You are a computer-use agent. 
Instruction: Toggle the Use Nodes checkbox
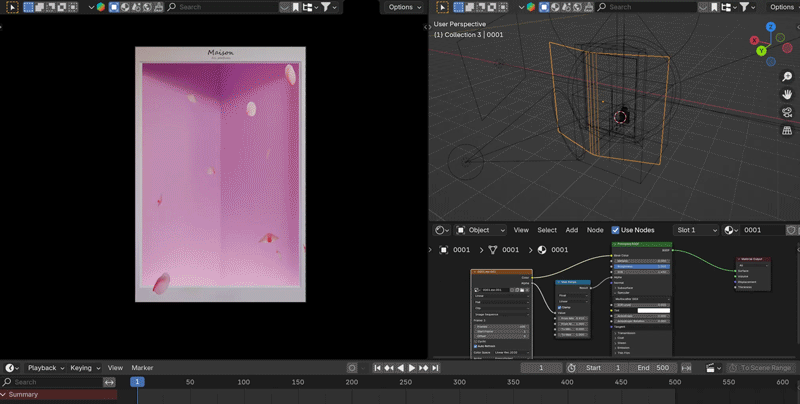coord(615,230)
